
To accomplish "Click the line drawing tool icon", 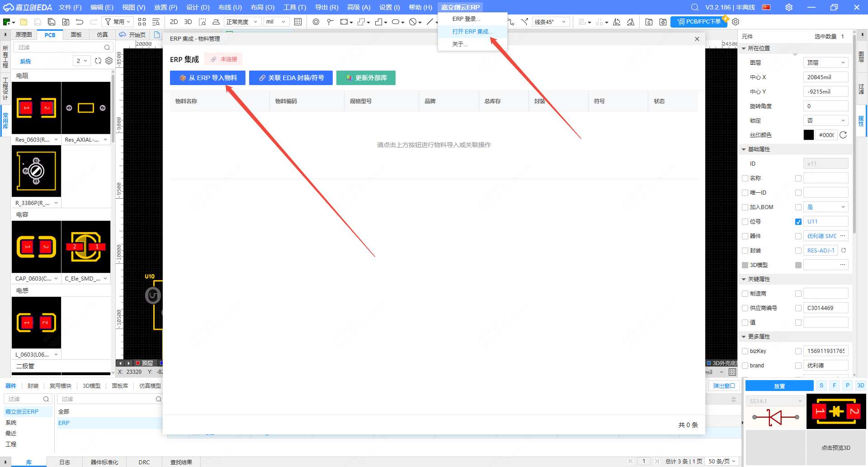I will [x=429, y=22].
